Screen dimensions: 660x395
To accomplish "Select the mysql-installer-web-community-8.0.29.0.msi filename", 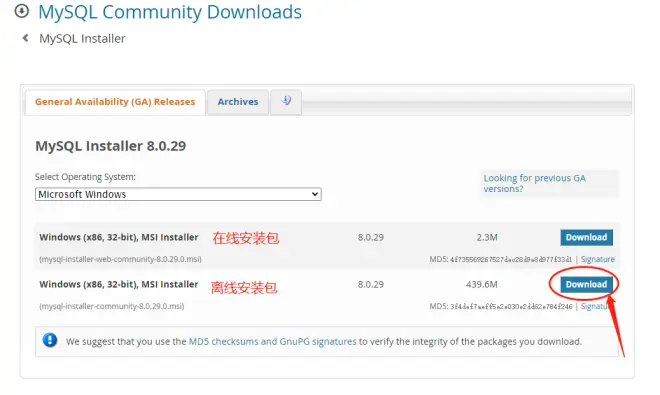I will click(x=120, y=259).
